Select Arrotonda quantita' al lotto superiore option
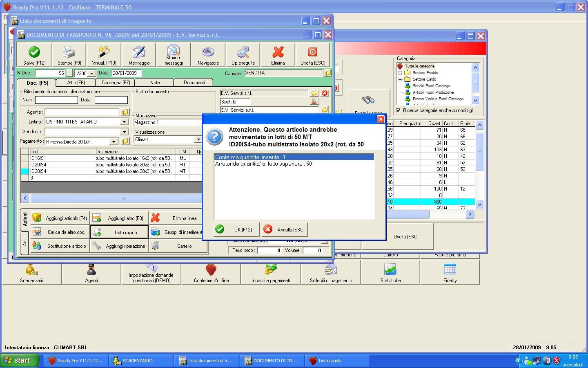Image resolution: width=588 pixels, height=368 pixels. tap(263, 164)
